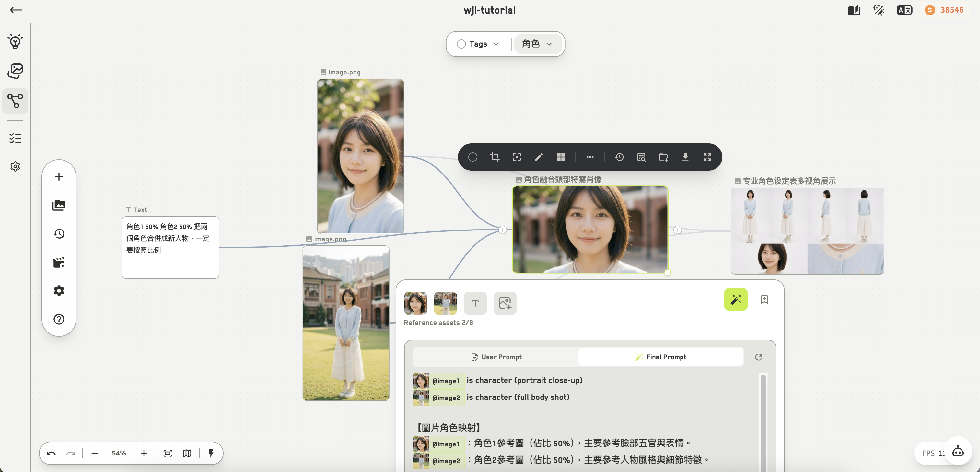Click the grid layout icon in image toolbar
Screen dimensions: 980x472
pos(561,157)
